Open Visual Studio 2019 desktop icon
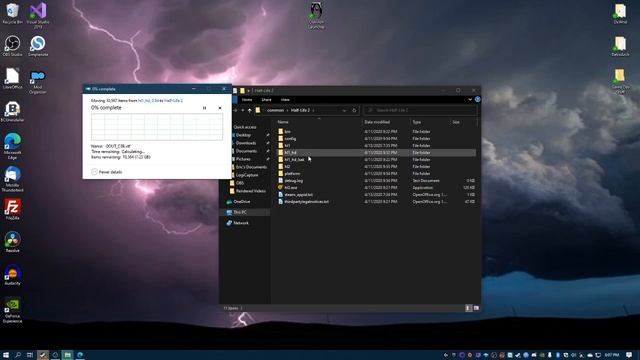 (x=38, y=15)
